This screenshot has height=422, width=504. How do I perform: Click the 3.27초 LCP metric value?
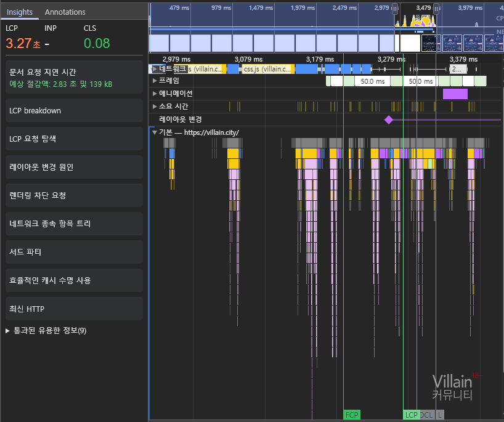click(23, 43)
